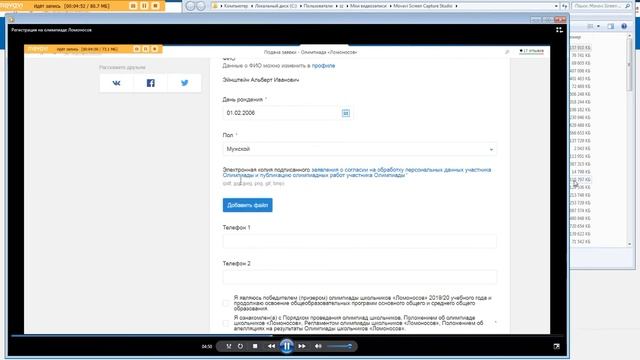Click the video title Регистрация на олимпиаде Ломоносов
The height and width of the screenshot is (360, 640).
51,30
